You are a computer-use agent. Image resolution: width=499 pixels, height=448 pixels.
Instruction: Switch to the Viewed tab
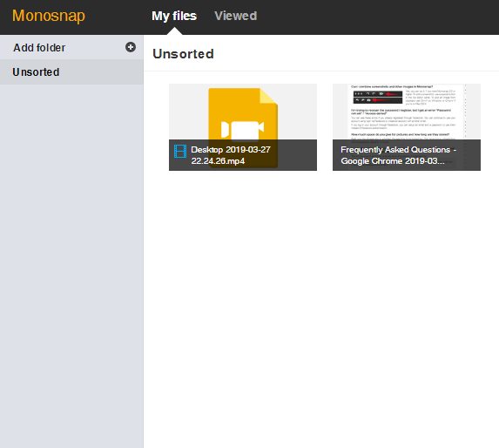pos(236,16)
